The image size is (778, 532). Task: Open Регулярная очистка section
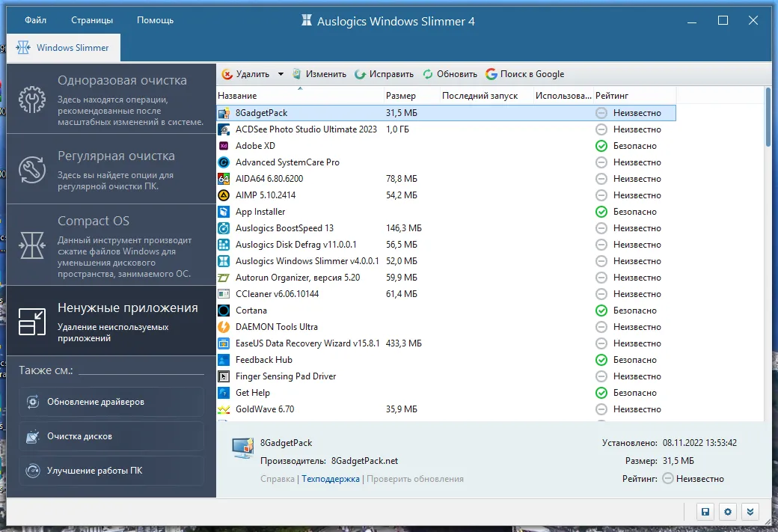111,169
